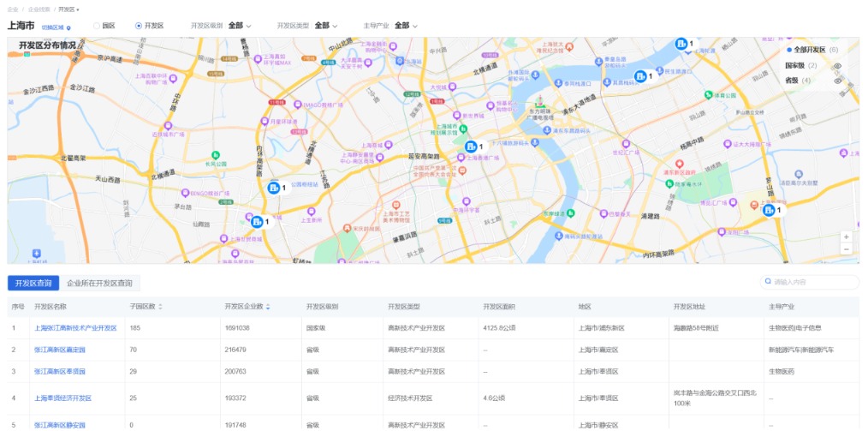Select the 开发区 radio button

(139, 26)
